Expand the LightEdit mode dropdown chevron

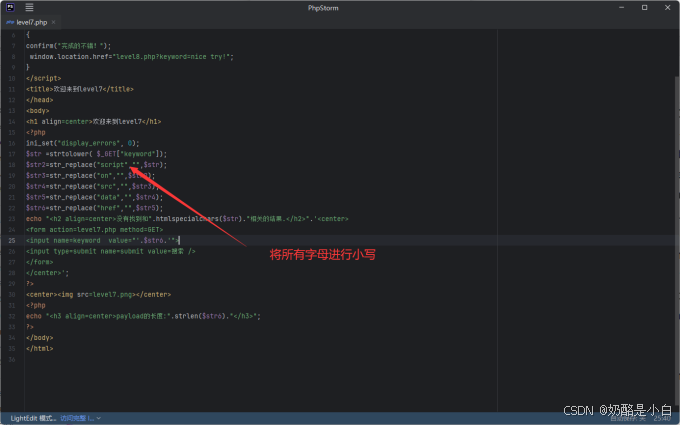[x=99, y=418]
